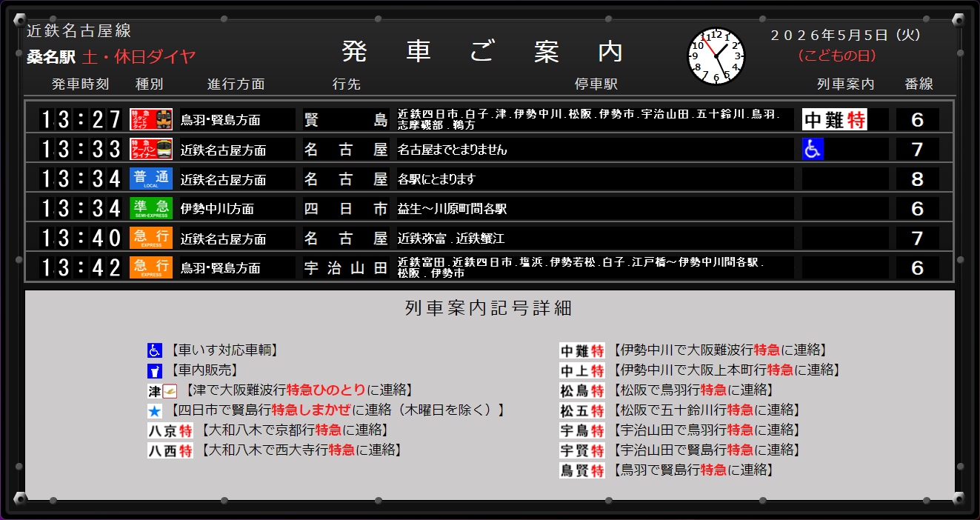The width and height of the screenshot is (980, 520).
Task: Click the 津 Hinotori connection icon in legend
Action: (x=163, y=390)
